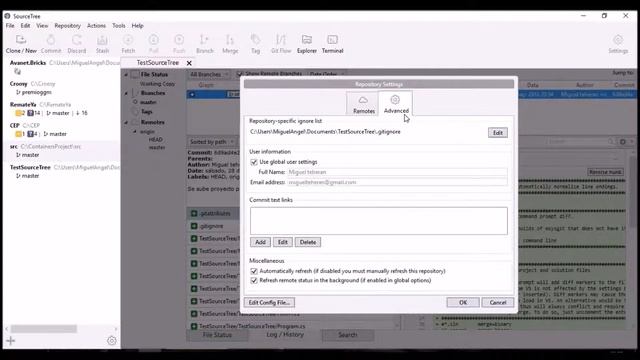Select the Croony repository bookmark
This screenshot has height=360, width=640.
63,87
